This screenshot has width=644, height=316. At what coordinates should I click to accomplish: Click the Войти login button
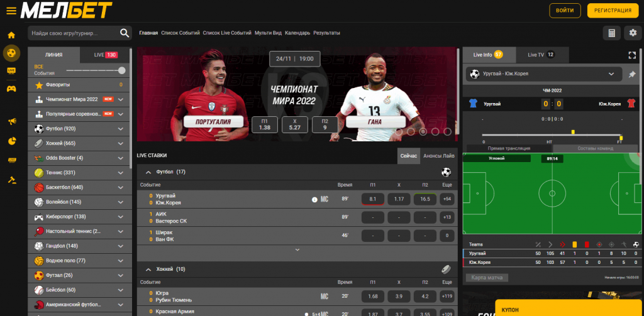[x=564, y=11]
